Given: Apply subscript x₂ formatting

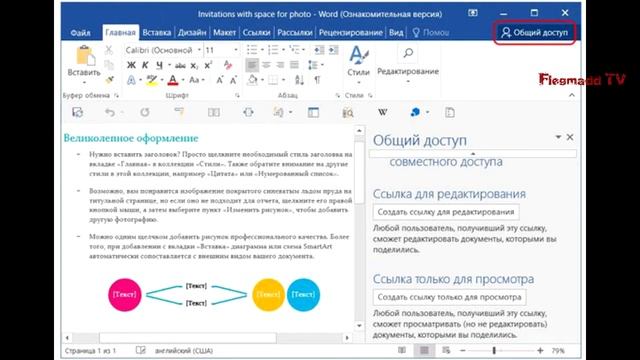Looking at the screenshot, I should click(x=194, y=65).
